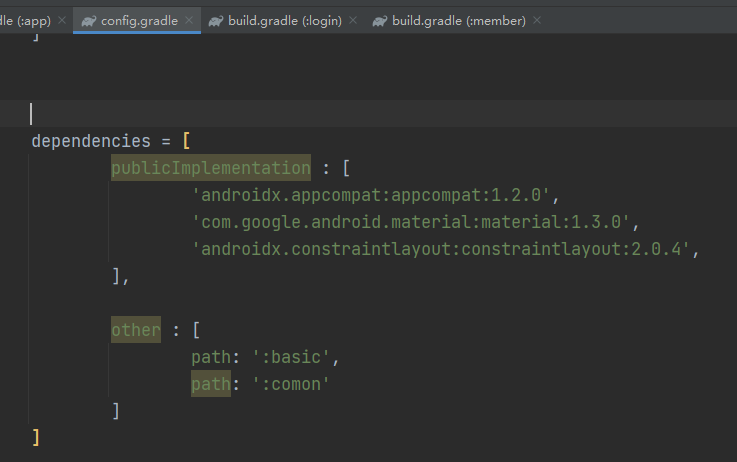737x462 pixels.
Task: Click the Gradle elephant icon on config.gradle tab
Action: [89, 21]
